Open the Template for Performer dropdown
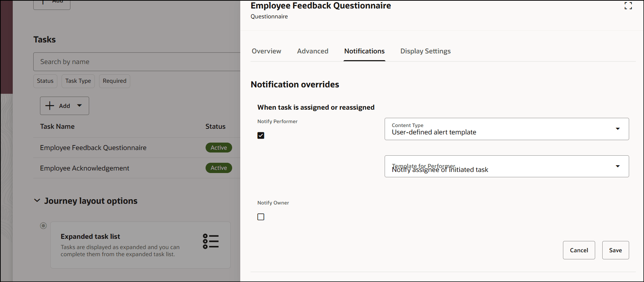The height and width of the screenshot is (282, 644). click(507, 166)
